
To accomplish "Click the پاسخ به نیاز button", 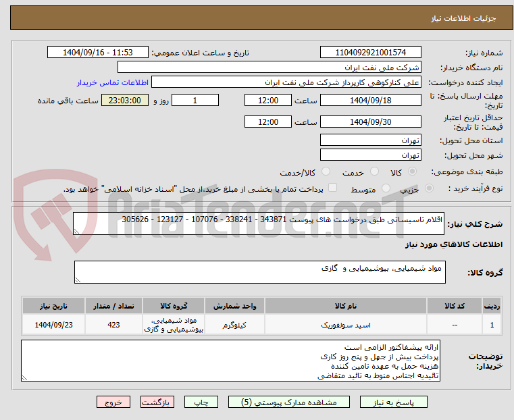I will pos(393,402).
